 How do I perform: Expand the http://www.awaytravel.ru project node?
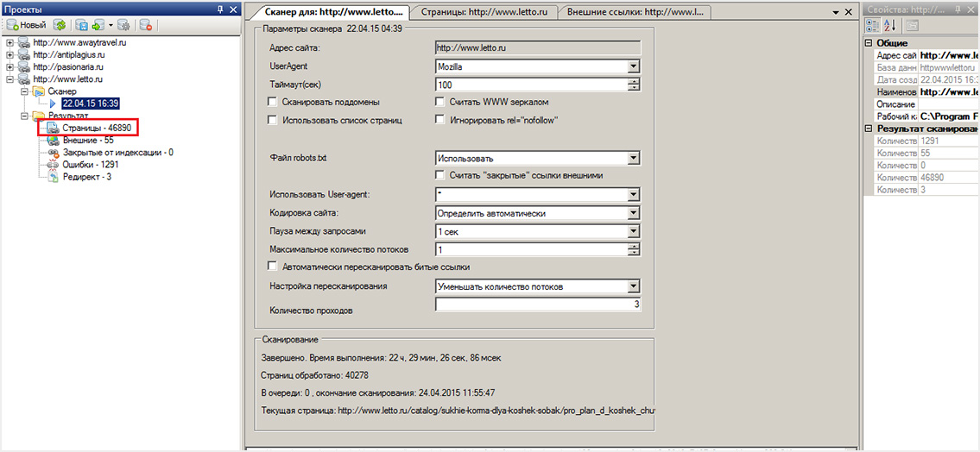point(9,43)
